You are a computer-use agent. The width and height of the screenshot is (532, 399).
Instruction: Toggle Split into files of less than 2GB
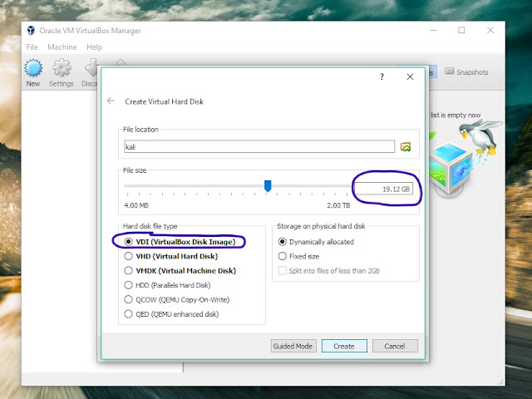(329, 271)
